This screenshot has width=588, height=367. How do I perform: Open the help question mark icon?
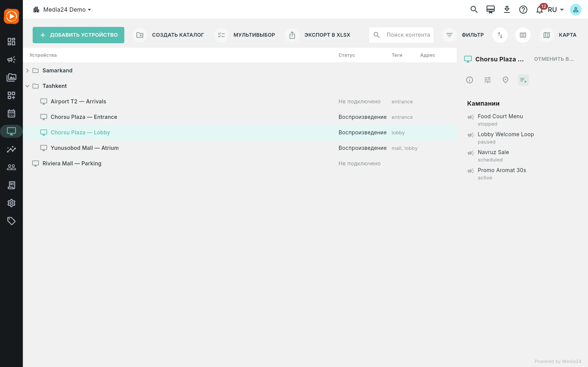point(523,10)
